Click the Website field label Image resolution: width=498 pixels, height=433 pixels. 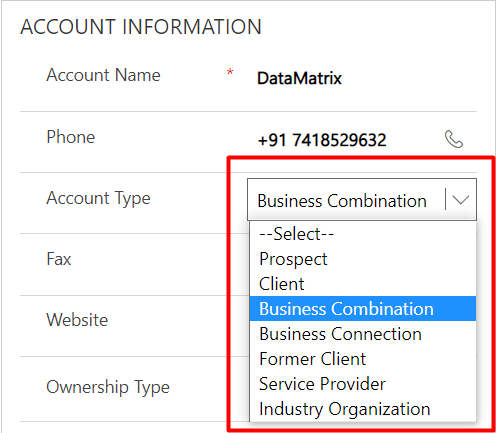(x=77, y=320)
